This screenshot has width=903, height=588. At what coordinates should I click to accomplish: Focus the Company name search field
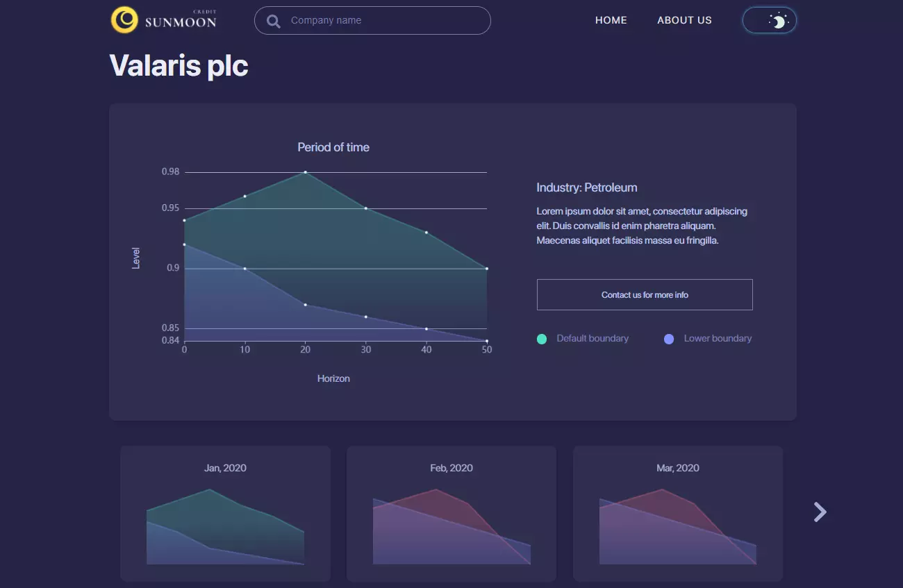372,20
